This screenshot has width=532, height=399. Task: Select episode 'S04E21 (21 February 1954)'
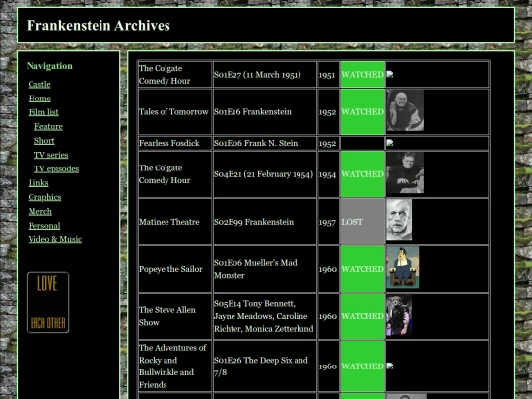point(263,174)
